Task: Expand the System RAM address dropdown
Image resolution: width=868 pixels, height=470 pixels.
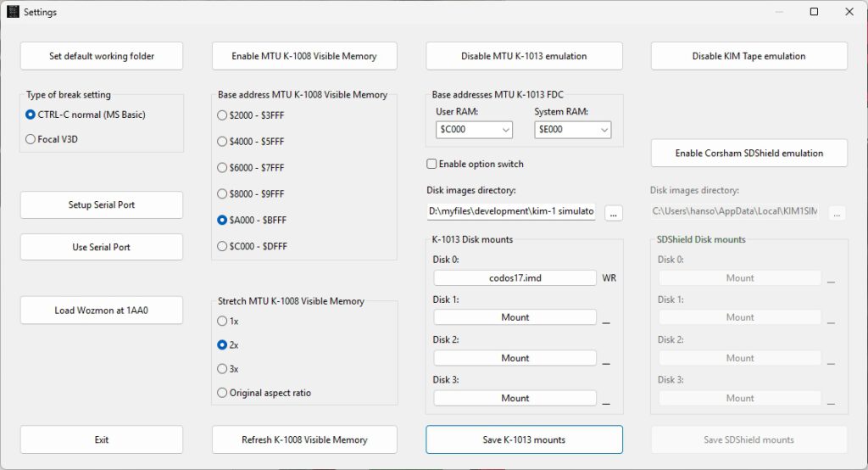Action: [573, 130]
